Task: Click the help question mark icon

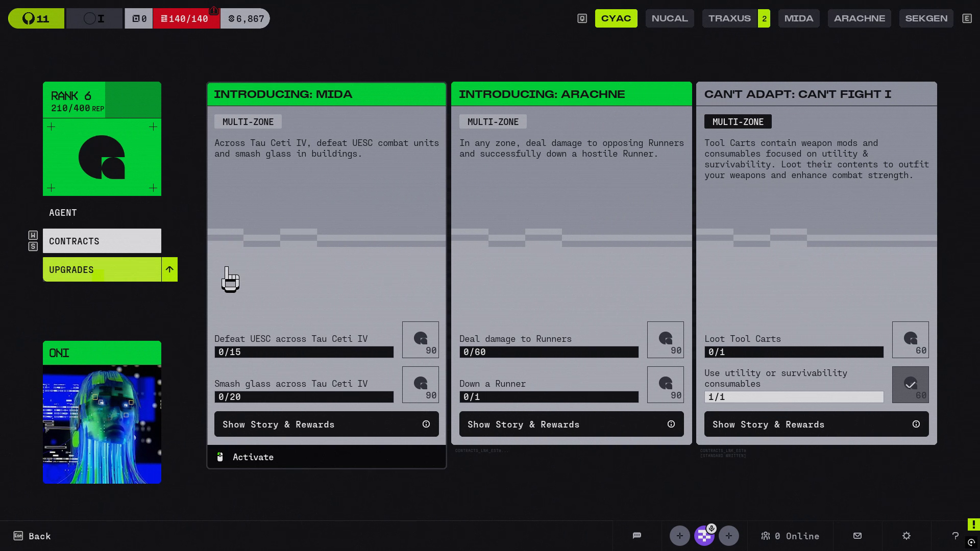Action: point(955,536)
